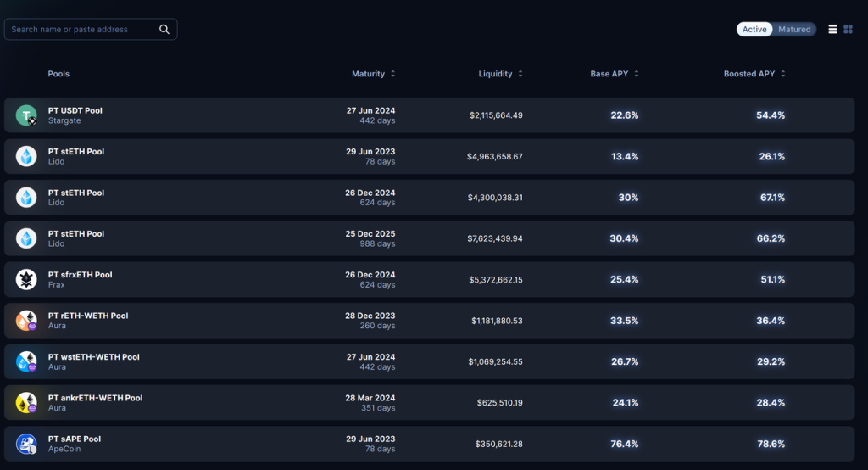Click the sAPE ApeCoin pool icon
The width and height of the screenshot is (868, 470).
coord(27,444)
